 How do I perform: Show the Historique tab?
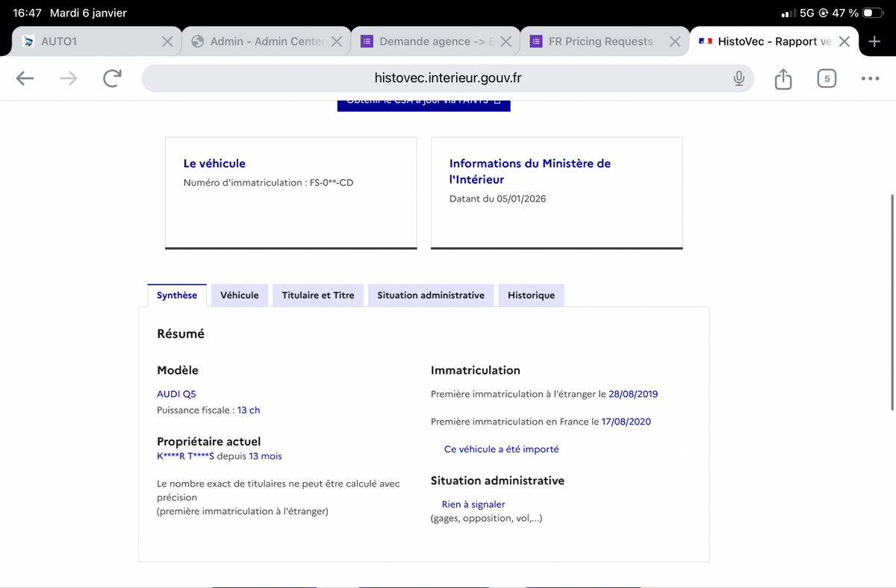coord(531,295)
